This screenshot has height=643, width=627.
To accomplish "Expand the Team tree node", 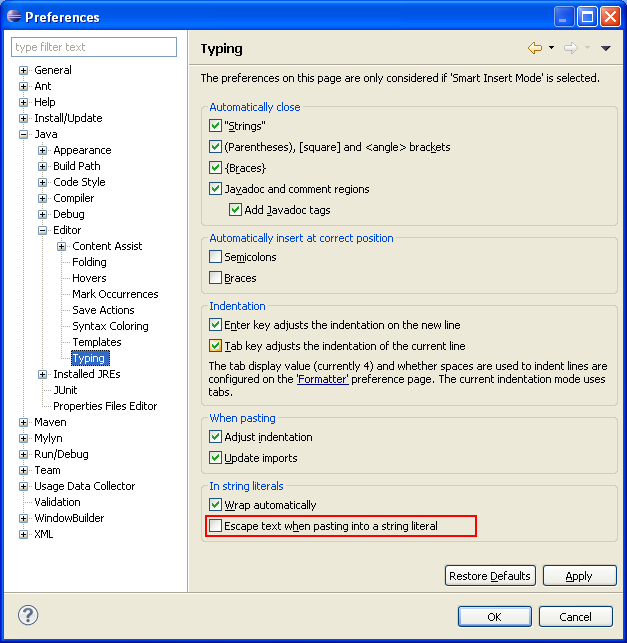I will (x=23, y=470).
